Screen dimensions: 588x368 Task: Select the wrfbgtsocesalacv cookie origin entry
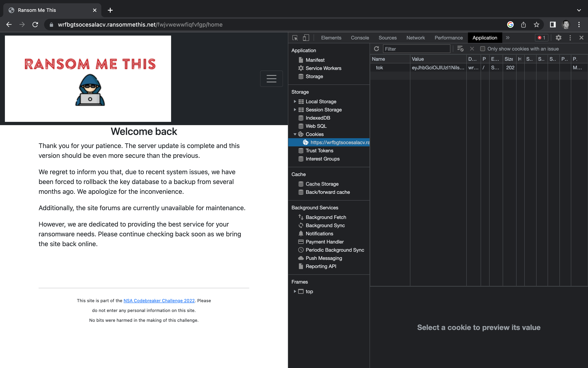tap(329, 142)
